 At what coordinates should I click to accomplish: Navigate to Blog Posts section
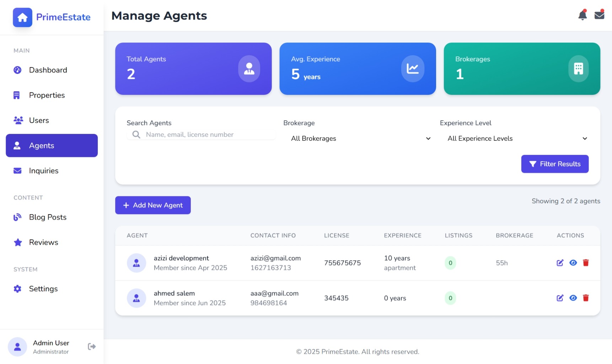point(48,217)
